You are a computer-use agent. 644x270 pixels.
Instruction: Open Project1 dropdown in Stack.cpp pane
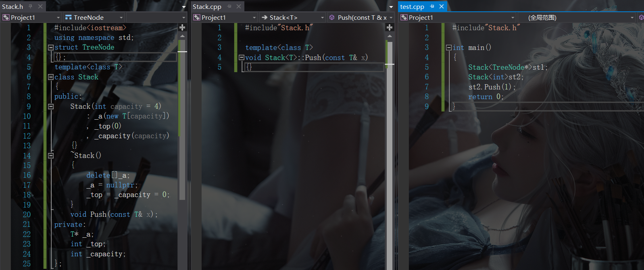point(225,17)
